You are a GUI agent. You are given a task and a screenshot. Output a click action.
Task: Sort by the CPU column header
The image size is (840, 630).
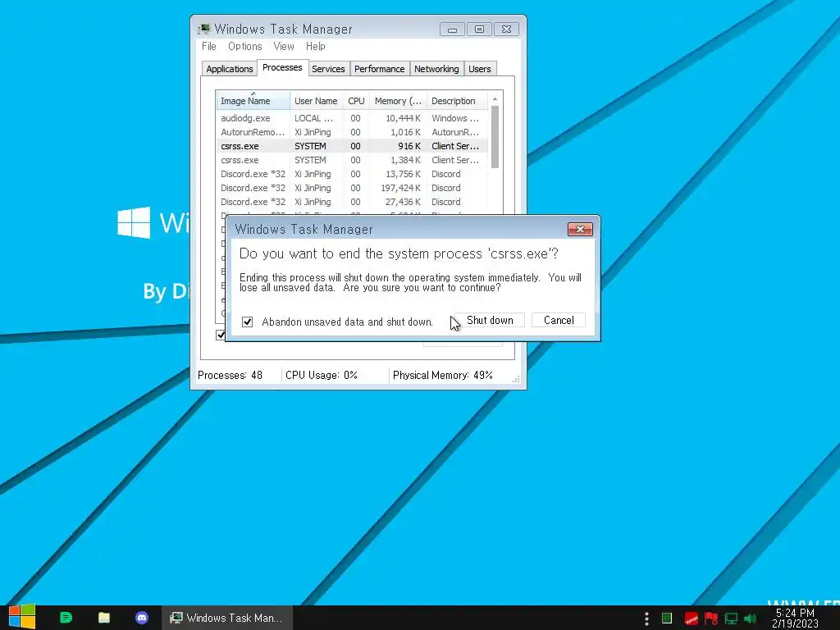tap(356, 101)
